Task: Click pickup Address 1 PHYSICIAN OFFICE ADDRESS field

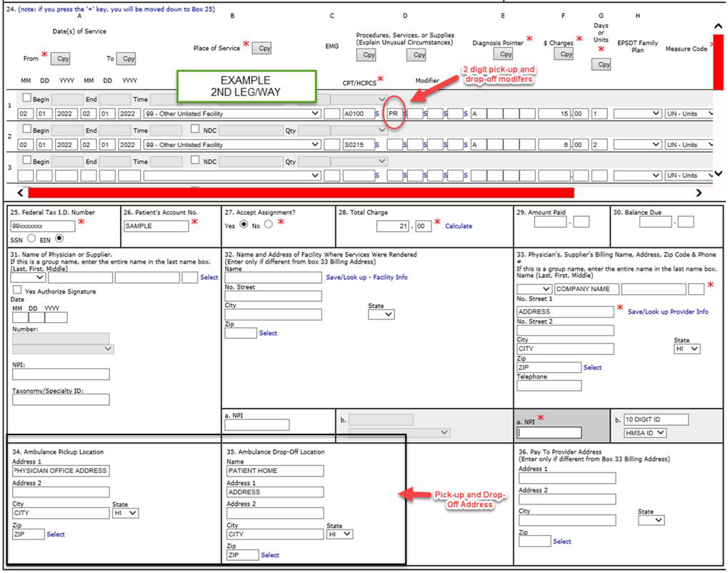Action: [61, 471]
